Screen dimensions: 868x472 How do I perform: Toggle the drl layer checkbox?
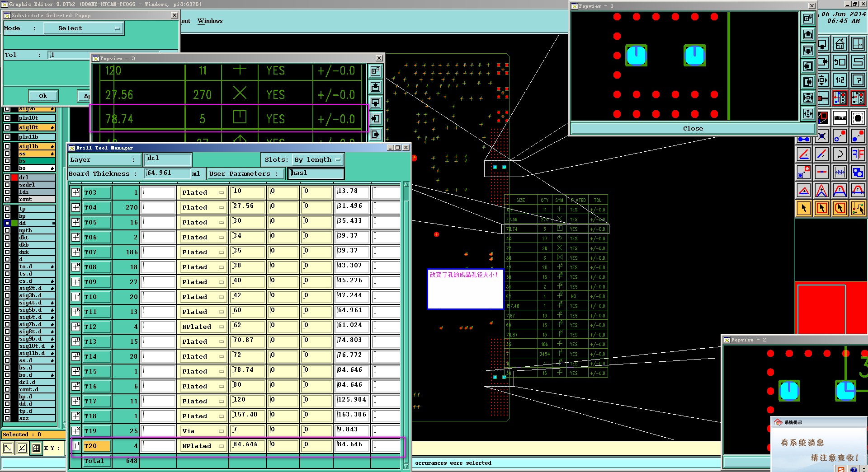click(x=7, y=178)
